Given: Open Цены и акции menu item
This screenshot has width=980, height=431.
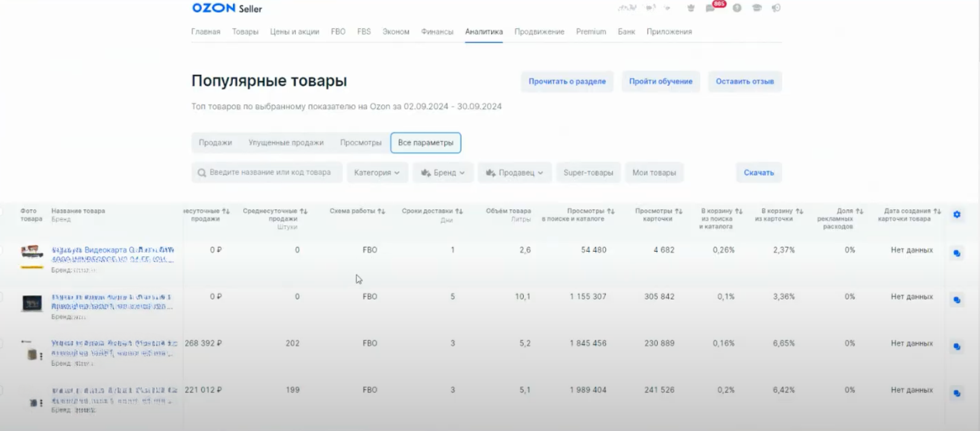Looking at the screenshot, I should pos(294,31).
